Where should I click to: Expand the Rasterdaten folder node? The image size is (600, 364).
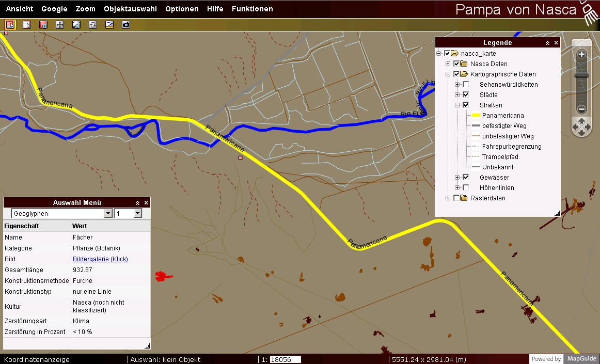click(x=448, y=198)
